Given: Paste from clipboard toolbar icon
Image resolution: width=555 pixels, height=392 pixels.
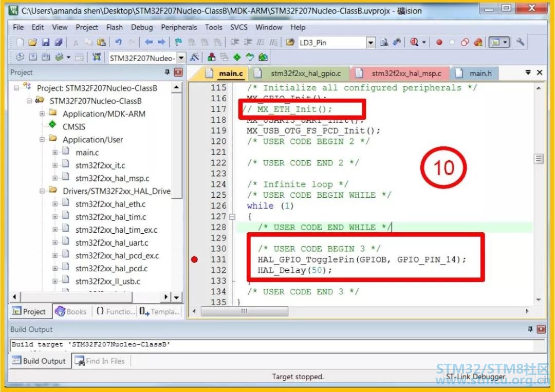Looking at the screenshot, I should click(x=101, y=43).
